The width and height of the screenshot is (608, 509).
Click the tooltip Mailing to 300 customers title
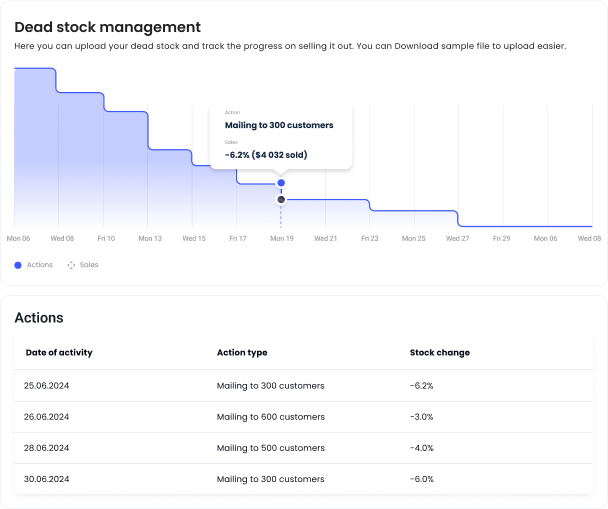pyautogui.click(x=279, y=125)
